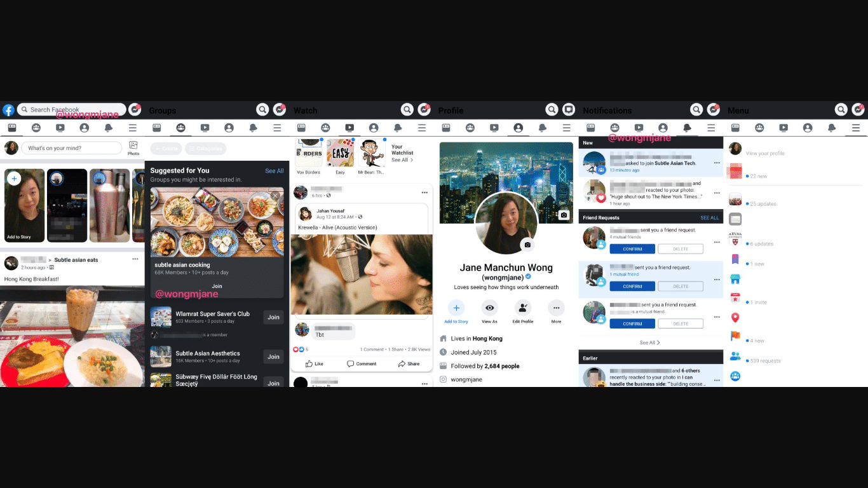Open the events item showing 1 invite

point(735,299)
